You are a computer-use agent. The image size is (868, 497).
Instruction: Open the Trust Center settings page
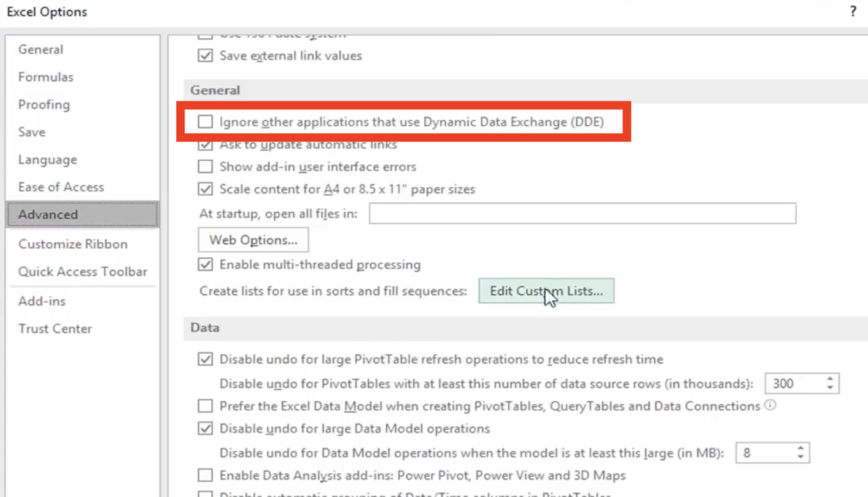click(55, 328)
